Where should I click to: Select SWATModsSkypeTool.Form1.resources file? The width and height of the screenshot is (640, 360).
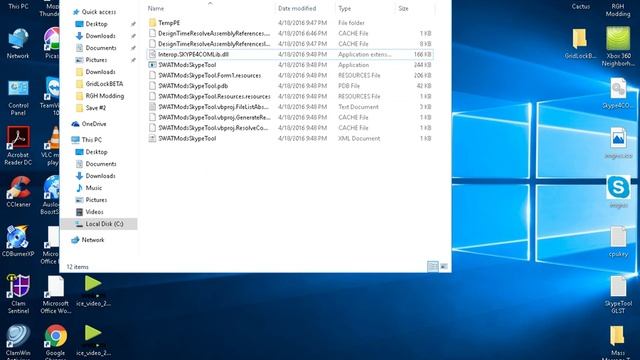(x=290, y=76)
